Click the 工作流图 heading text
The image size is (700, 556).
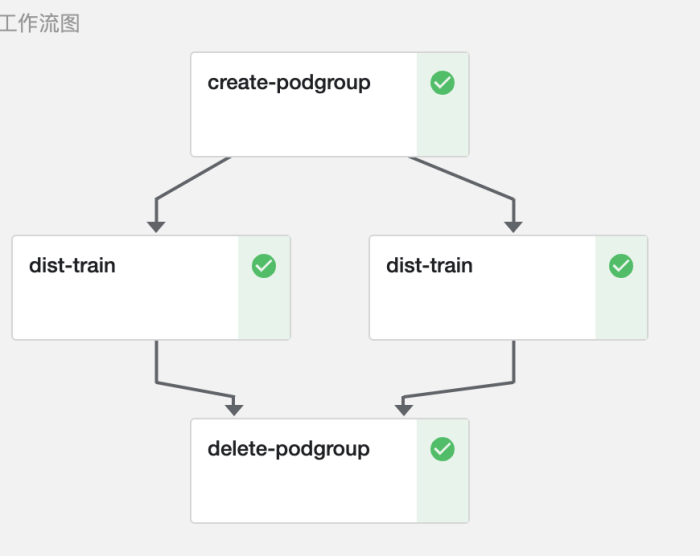(40, 24)
